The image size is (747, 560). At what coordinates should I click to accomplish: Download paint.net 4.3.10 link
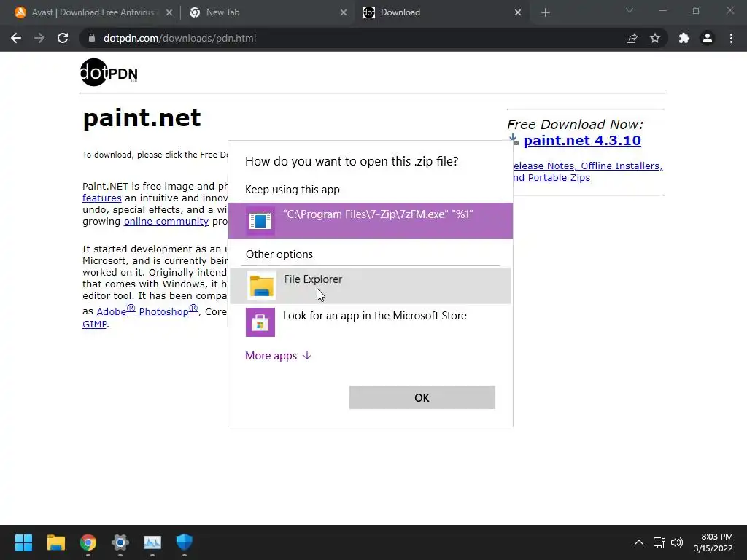pos(582,141)
